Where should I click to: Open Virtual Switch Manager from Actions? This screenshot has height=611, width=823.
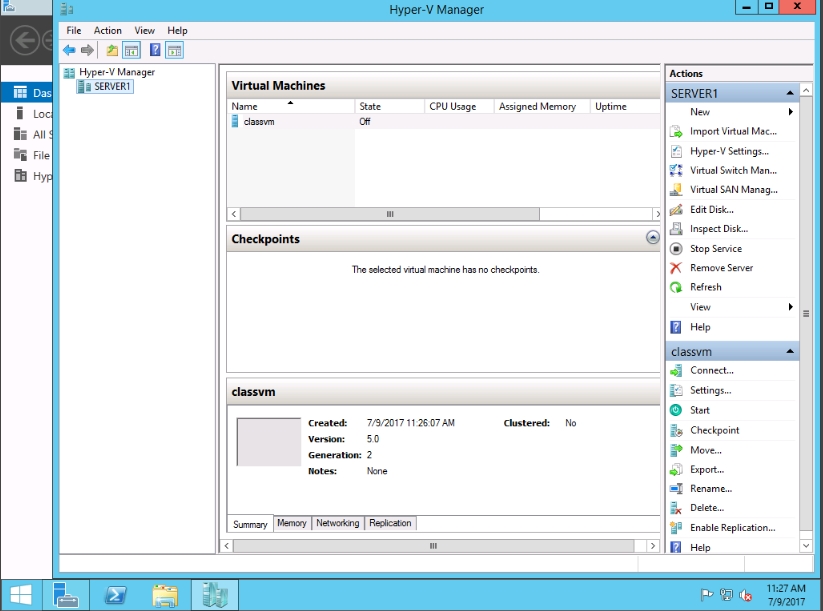click(x=732, y=170)
